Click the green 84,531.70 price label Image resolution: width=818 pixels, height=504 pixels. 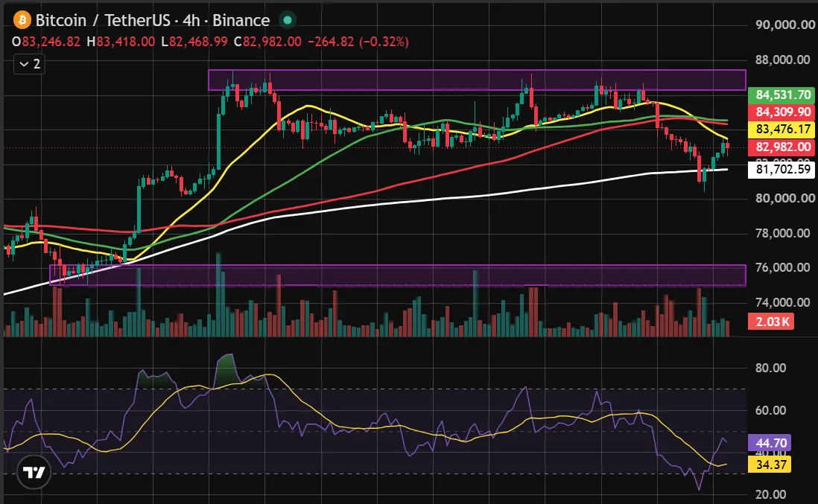coord(781,95)
